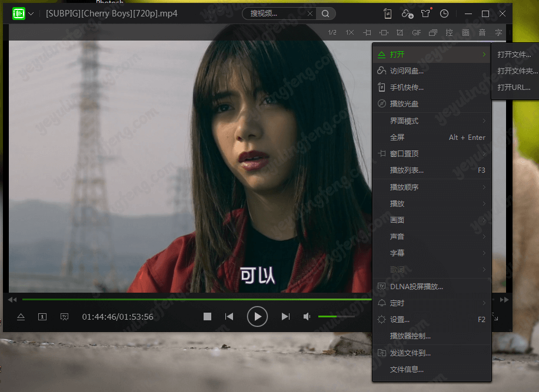Open the 音 audio settings panel
The height and width of the screenshot is (392, 539).
tap(482, 32)
